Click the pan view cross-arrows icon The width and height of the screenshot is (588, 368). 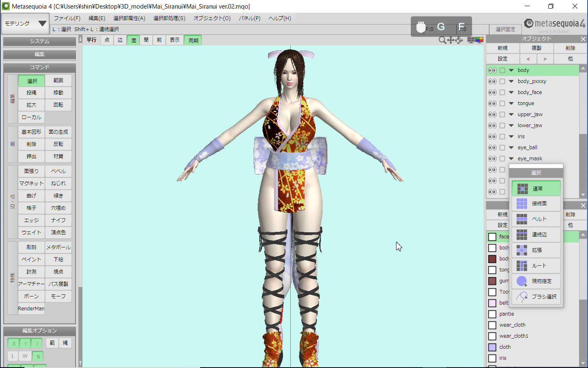(x=451, y=40)
